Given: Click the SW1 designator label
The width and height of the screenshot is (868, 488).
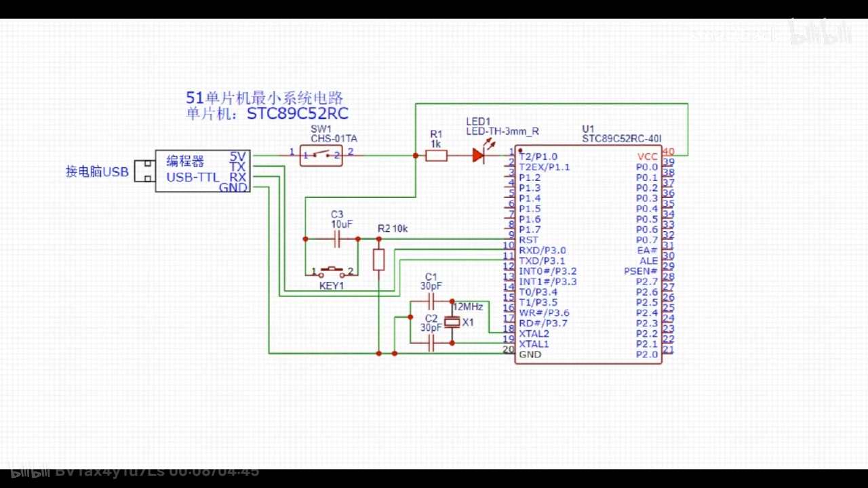Looking at the screenshot, I should point(321,129).
